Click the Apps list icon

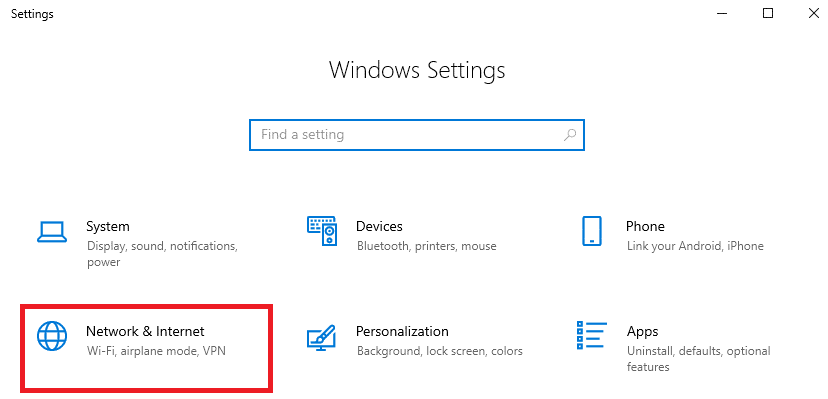coord(591,336)
